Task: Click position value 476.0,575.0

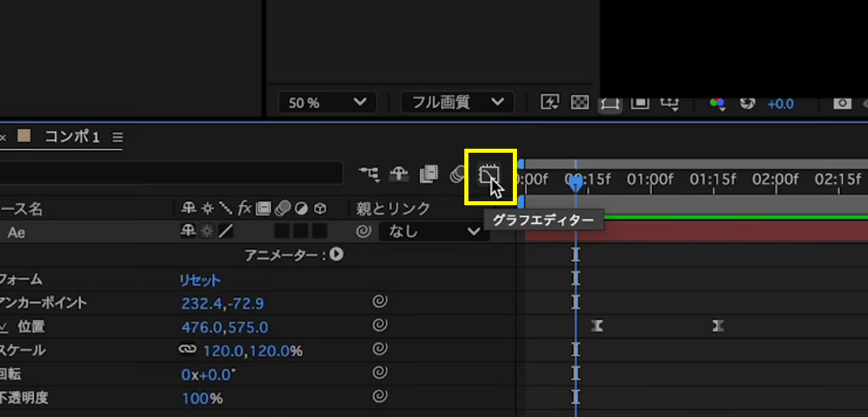Action: click(225, 327)
